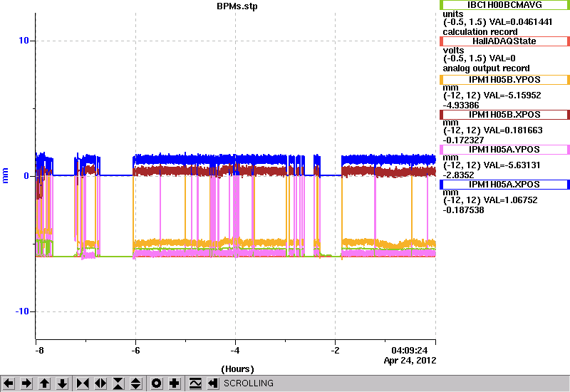570x392 pixels.
Task: Shift the plot down with the down arrow
Action: point(63,383)
